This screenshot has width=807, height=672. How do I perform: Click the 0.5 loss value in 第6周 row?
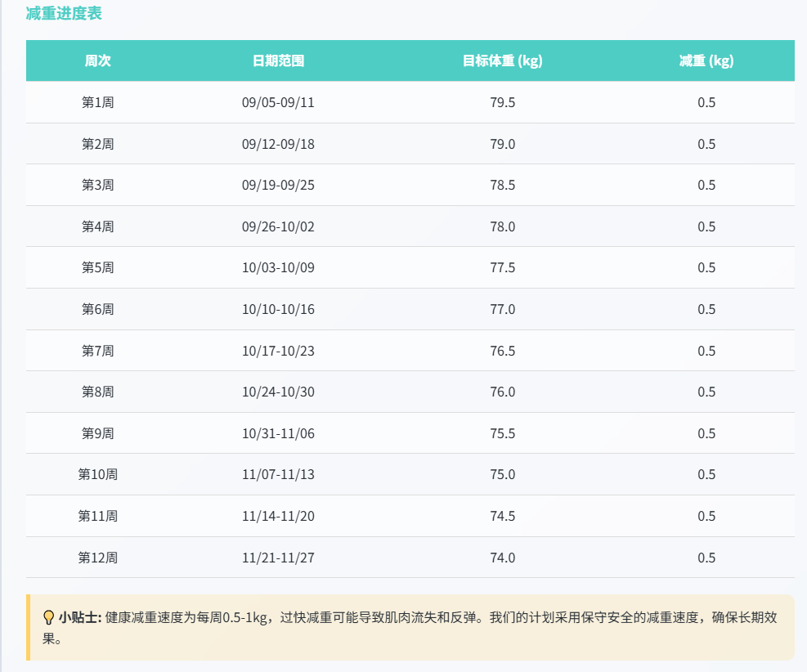tap(706, 309)
